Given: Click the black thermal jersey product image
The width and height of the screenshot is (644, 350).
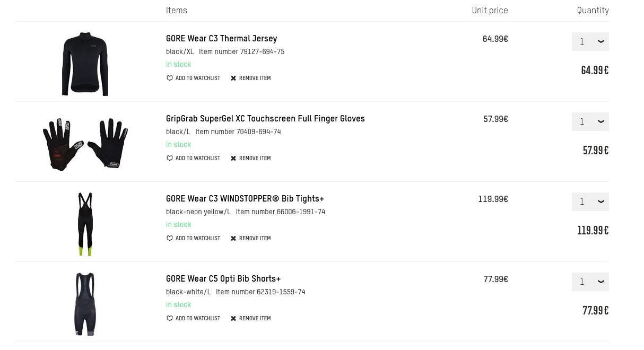Looking at the screenshot, I should [x=85, y=64].
